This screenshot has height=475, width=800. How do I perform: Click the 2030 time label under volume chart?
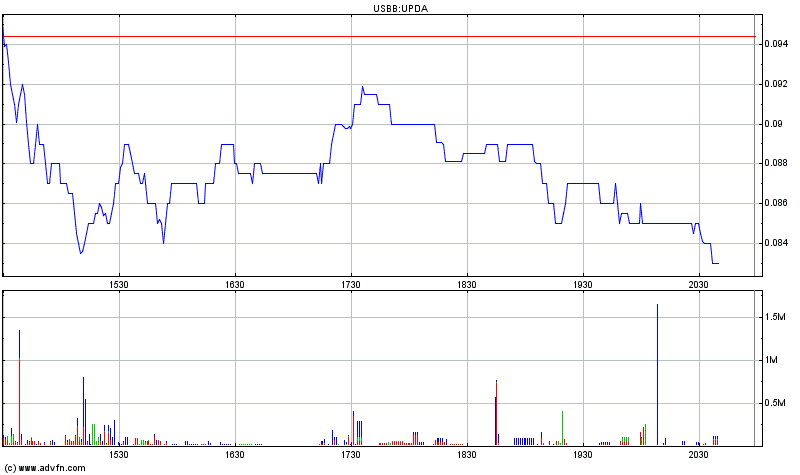(x=698, y=455)
